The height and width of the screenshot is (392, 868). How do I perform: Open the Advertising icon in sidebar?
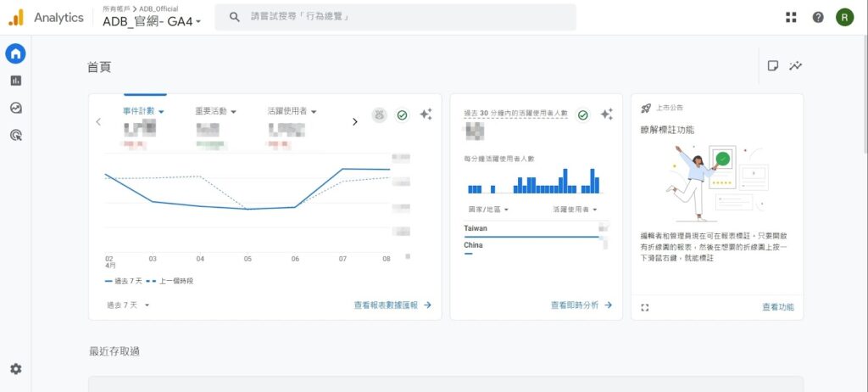tap(15, 134)
